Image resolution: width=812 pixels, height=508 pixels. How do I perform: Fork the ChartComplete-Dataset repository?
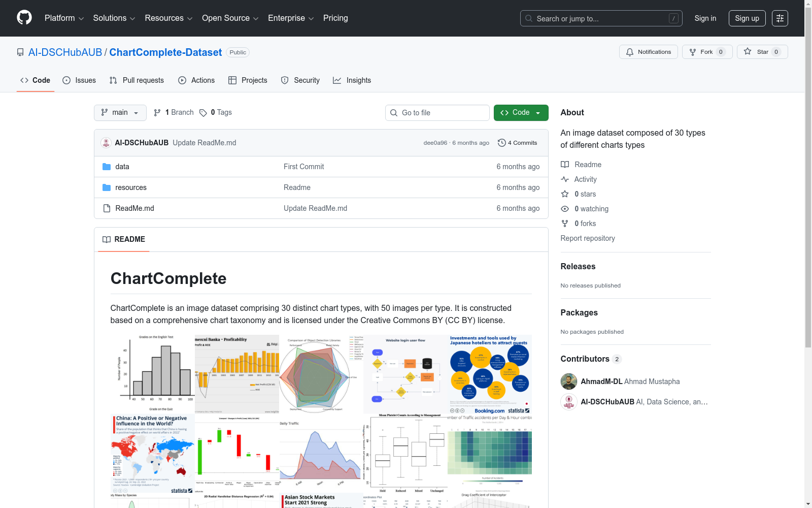click(707, 52)
